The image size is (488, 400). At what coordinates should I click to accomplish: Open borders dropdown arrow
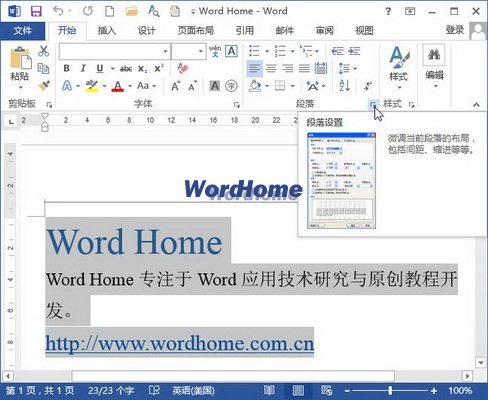293,86
